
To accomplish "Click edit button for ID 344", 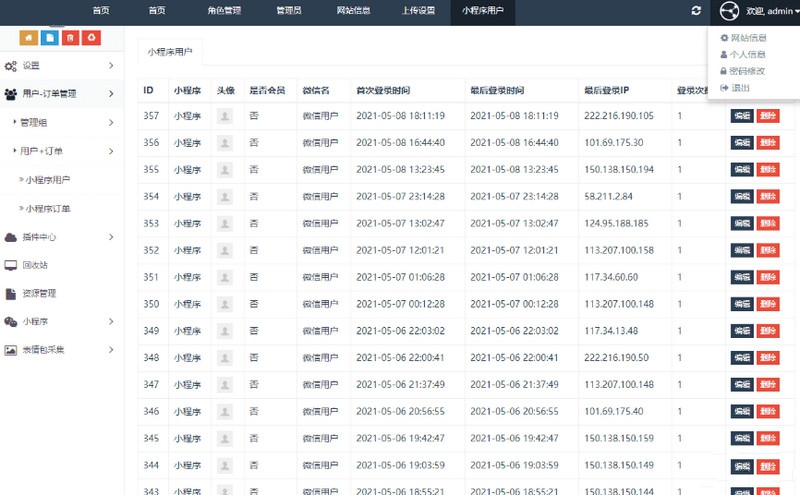I will [x=742, y=466].
